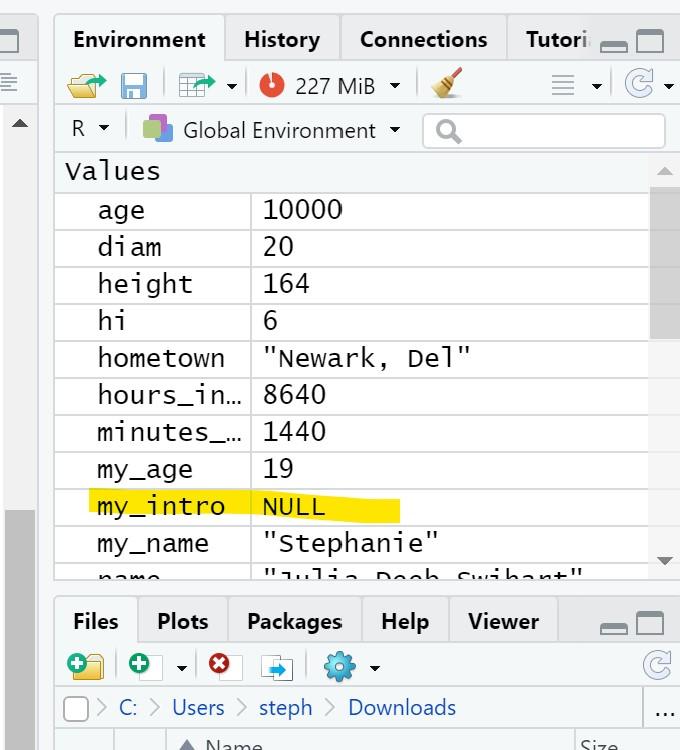Open the view mode dropdown arrow

[x=597, y=87]
